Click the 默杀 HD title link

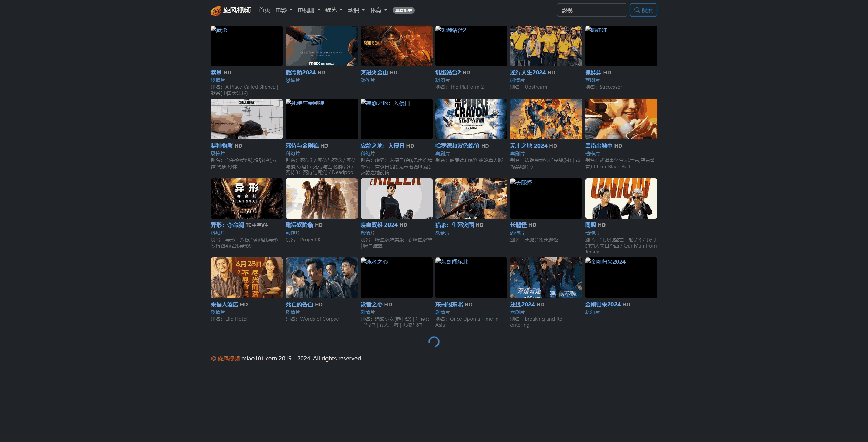[221, 72]
